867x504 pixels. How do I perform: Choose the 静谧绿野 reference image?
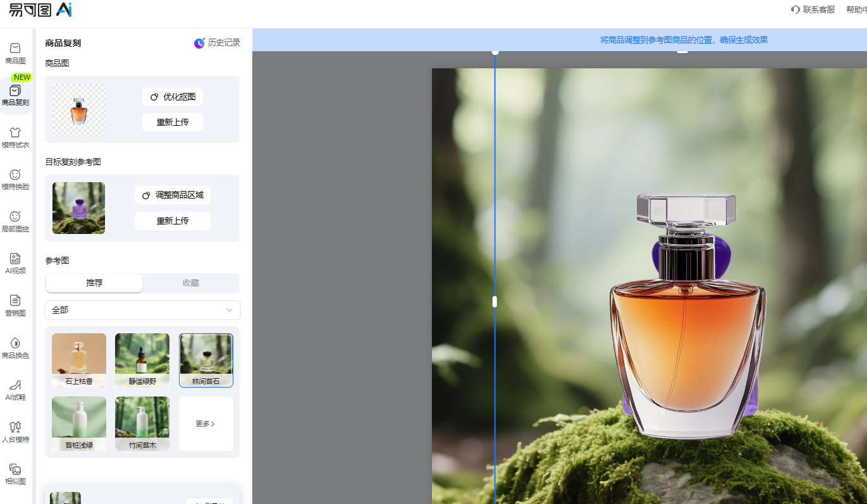click(x=142, y=360)
